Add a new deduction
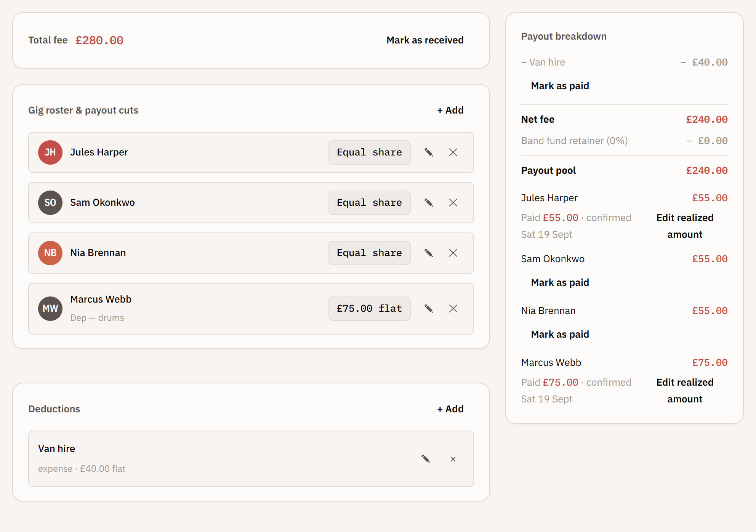This screenshot has height=532, width=756. pyautogui.click(x=450, y=409)
